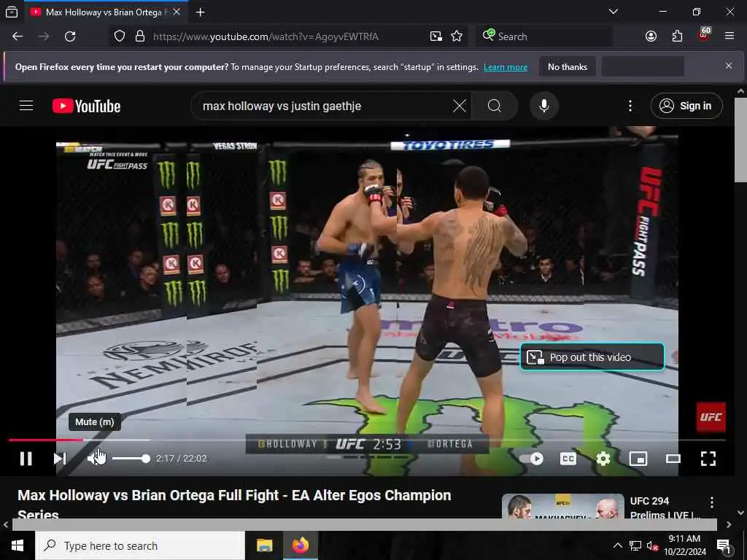This screenshot has width=747, height=560.
Task: Click the horizontal scrollbar at page bottom
Action: tap(365, 524)
